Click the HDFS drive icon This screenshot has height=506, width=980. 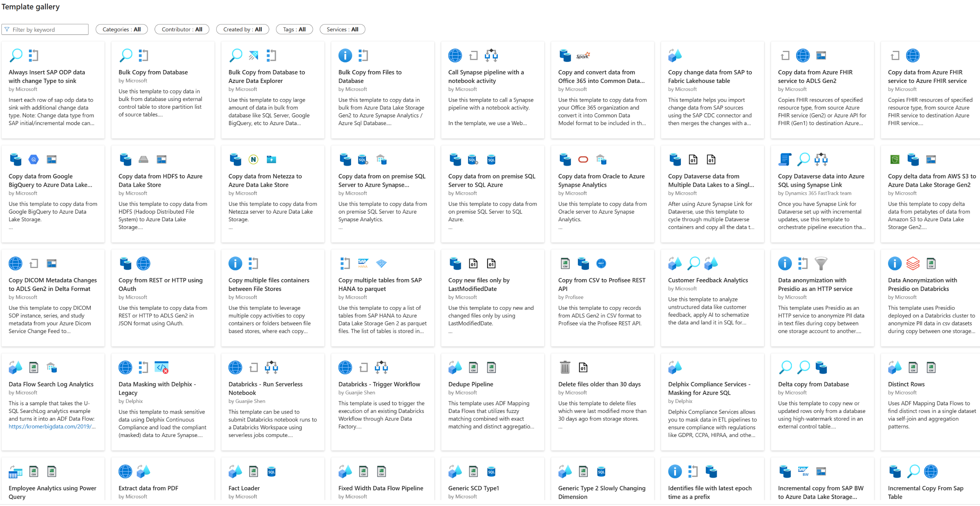click(x=143, y=160)
